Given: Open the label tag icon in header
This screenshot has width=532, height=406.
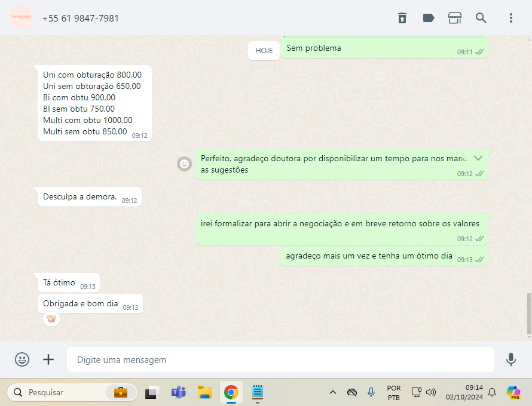Looking at the screenshot, I should (429, 18).
